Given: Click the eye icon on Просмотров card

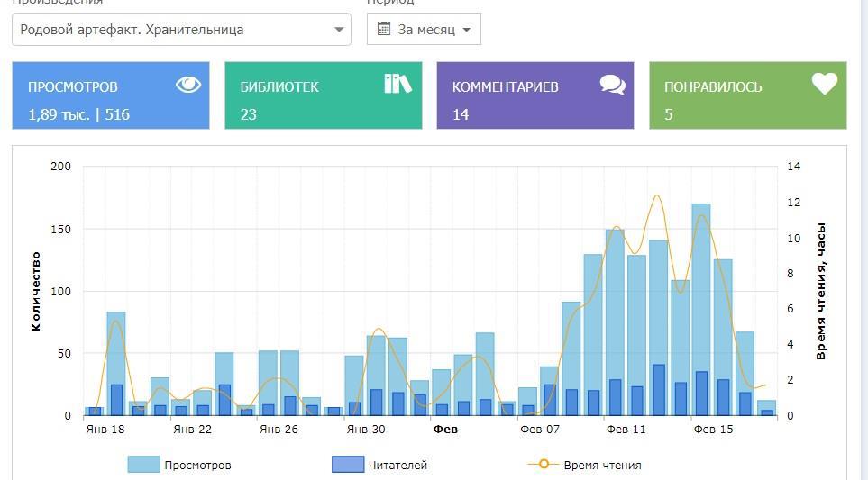Looking at the screenshot, I should coord(188,85).
